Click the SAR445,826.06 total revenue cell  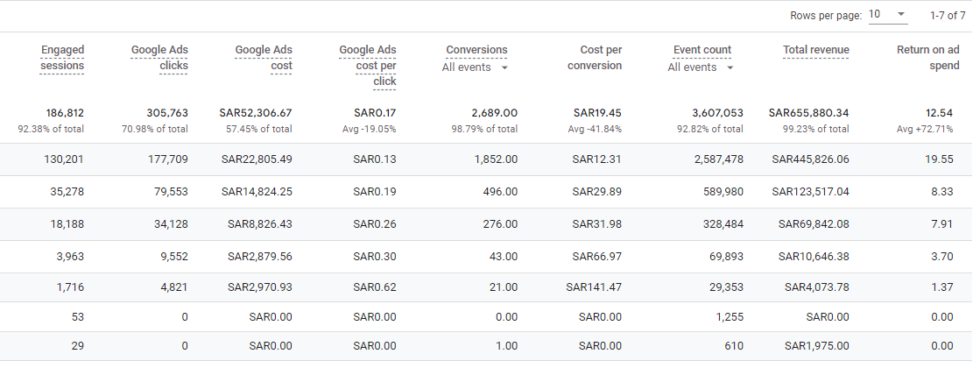pyautogui.click(x=810, y=159)
